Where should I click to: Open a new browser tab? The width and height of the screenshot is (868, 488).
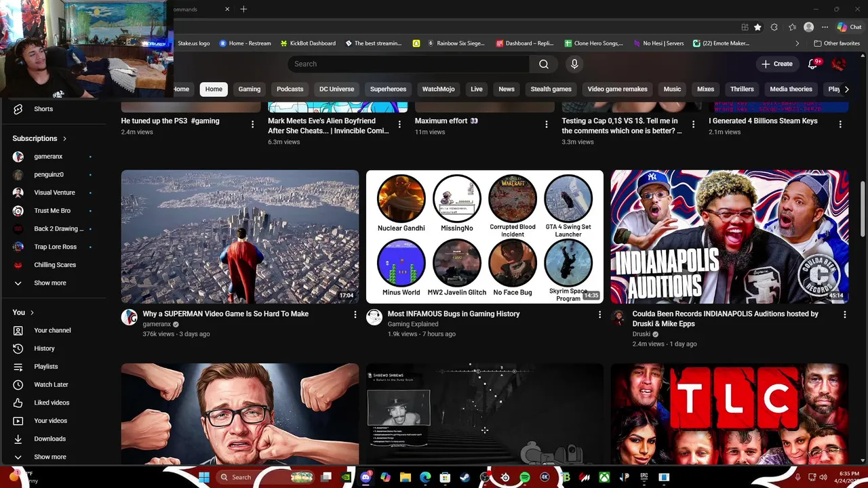(x=243, y=9)
